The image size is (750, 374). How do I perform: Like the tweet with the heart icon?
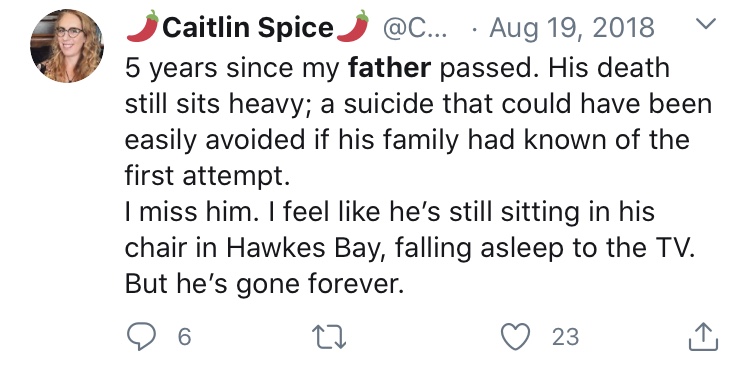pyautogui.click(x=515, y=336)
